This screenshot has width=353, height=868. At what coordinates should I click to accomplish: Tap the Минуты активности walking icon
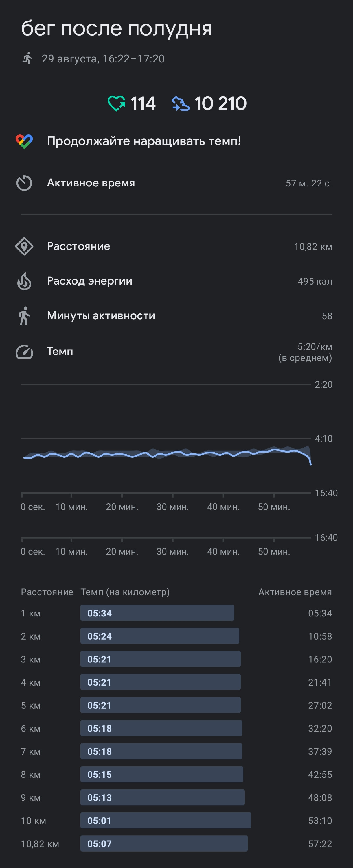24,316
